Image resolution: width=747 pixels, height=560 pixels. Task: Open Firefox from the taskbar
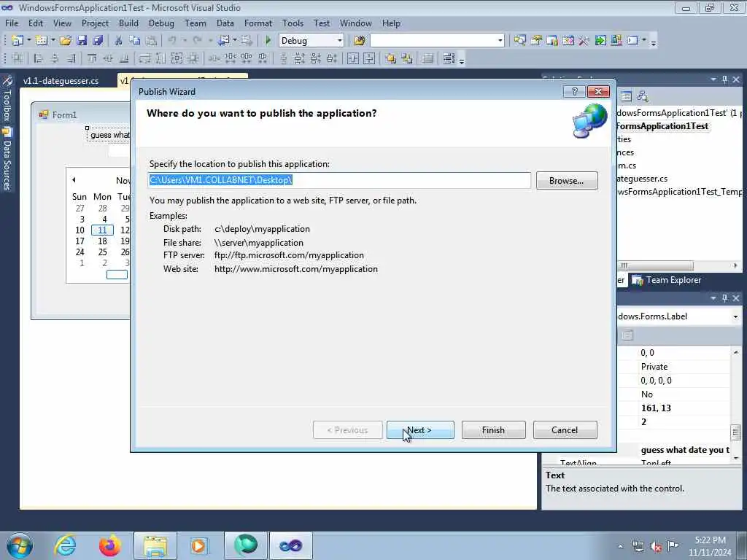click(x=109, y=545)
